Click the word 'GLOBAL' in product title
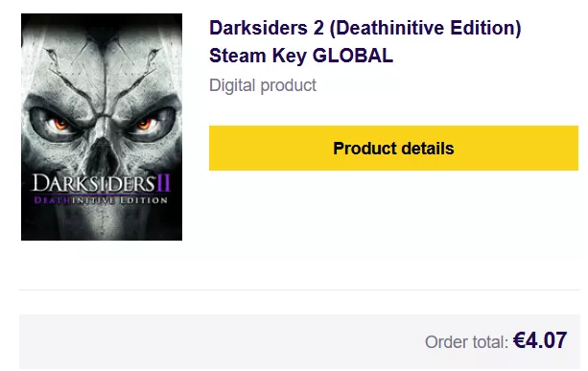The height and width of the screenshot is (371, 588). [353, 56]
